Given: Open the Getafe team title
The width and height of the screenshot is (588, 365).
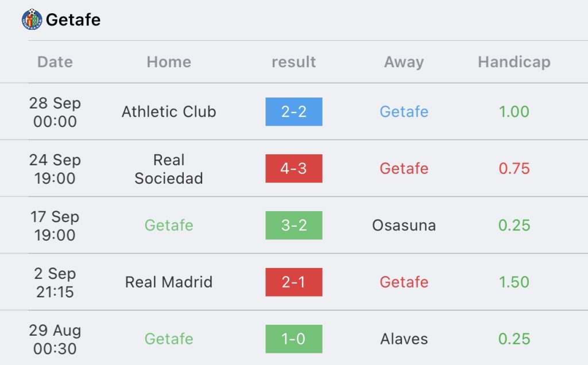Looking at the screenshot, I should 73,20.
